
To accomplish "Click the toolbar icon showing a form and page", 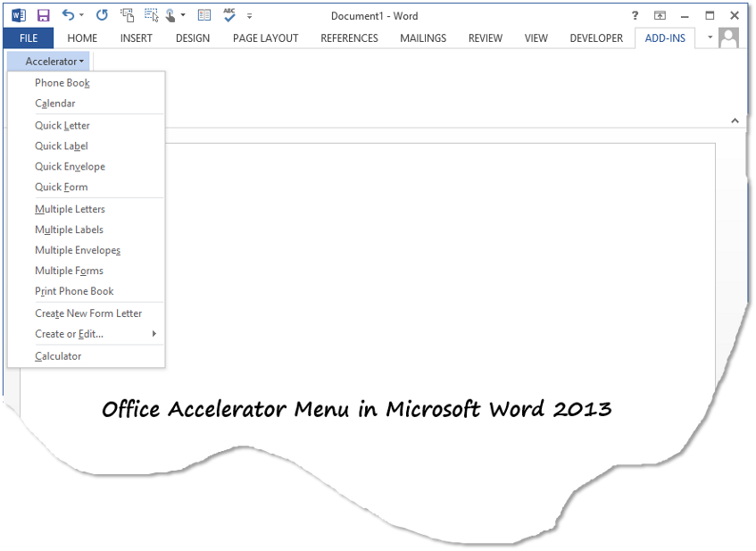I will pyautogui.click(x=128, y=15).
